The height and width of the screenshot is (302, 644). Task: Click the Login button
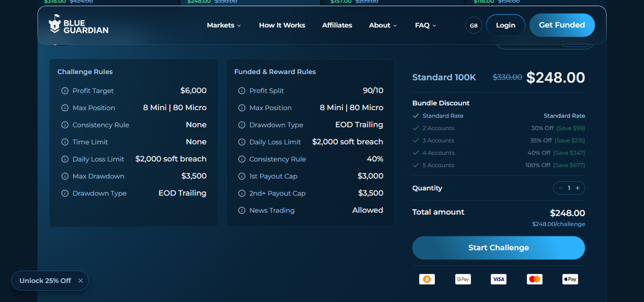click(x=506, y=25)
